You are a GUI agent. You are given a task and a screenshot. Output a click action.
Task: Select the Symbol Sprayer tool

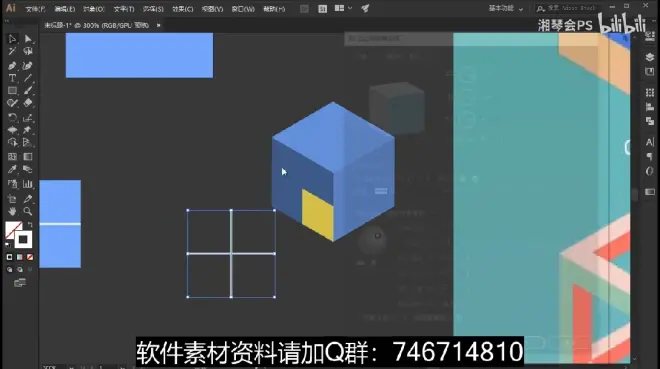[12, 184]
